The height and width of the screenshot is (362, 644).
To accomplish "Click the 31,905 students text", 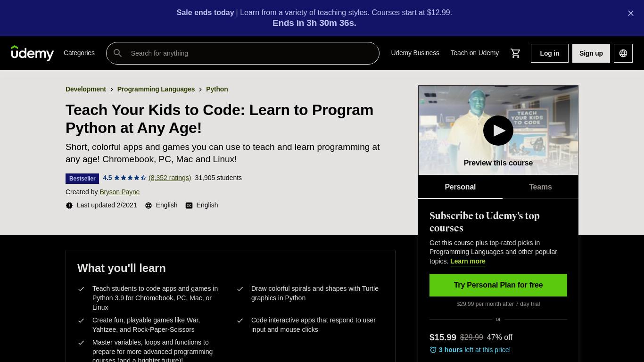I will [x=218, y=178].
